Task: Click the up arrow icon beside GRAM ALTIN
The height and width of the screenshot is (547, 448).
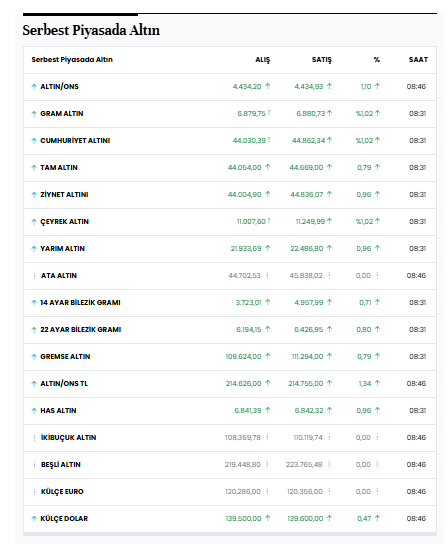Action: tap(34, 114)
